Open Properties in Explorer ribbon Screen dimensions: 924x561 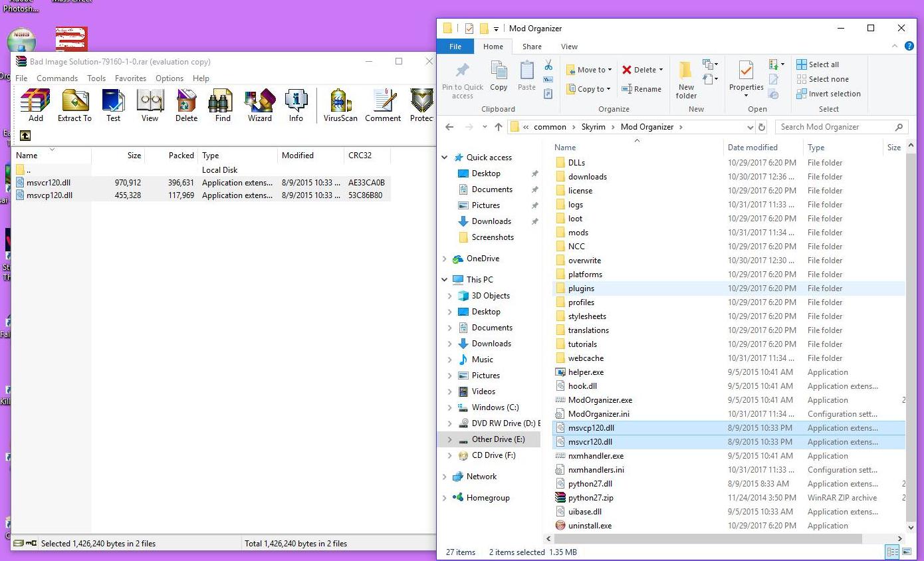tap(747, 78)
